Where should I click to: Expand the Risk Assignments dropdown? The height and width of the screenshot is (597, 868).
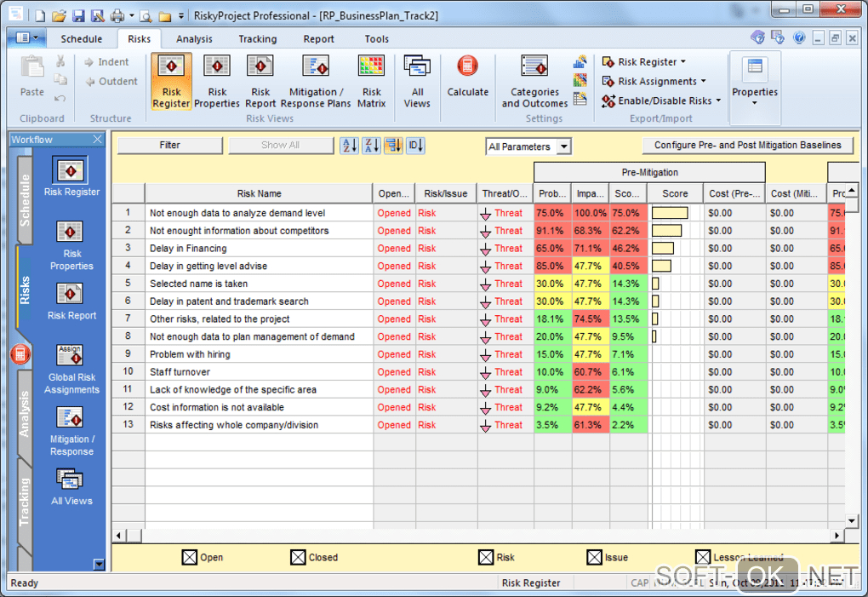point(703,81)
